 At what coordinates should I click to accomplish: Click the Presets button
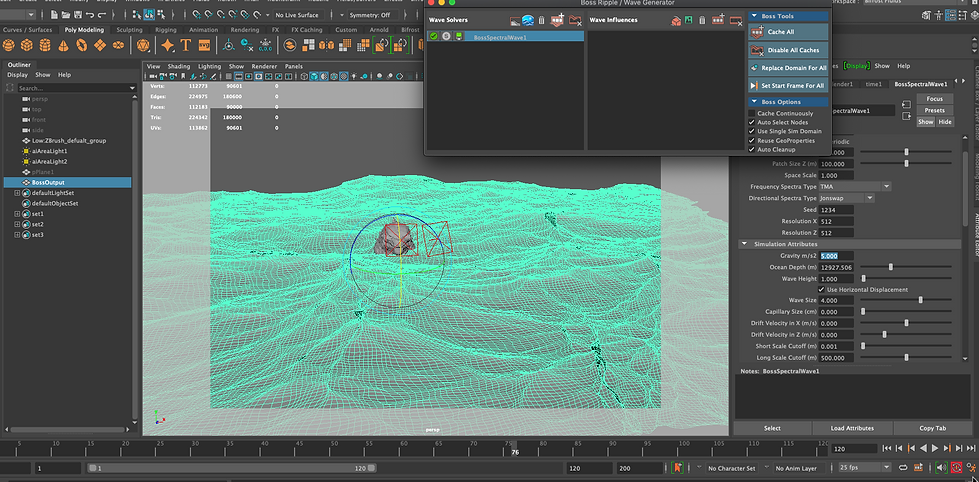(x=935, y=111)
